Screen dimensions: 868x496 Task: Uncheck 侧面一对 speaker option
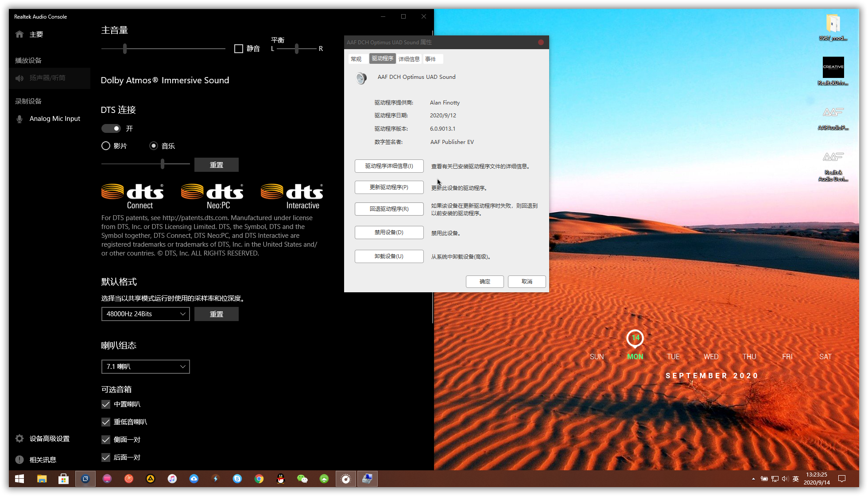click(x=106, y=440)
